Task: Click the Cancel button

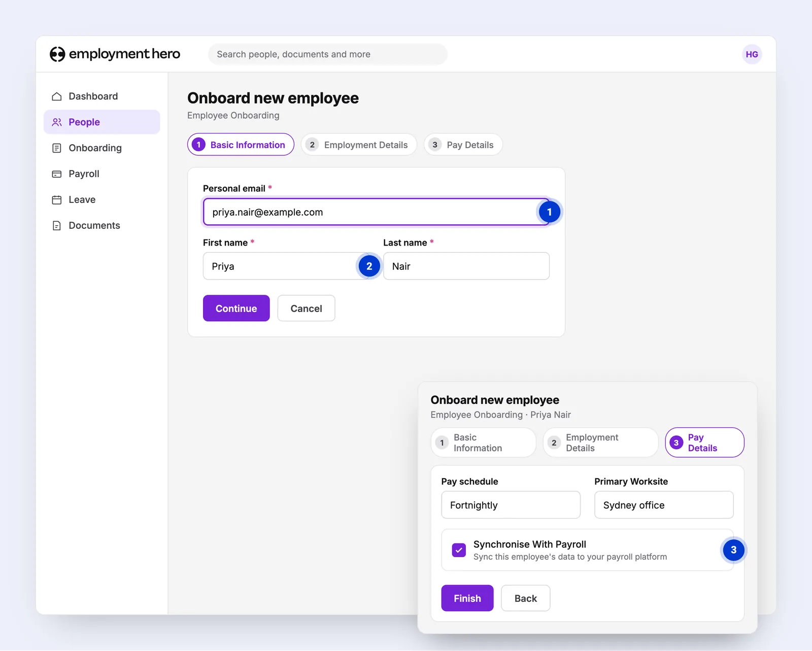Action: click(x=306, y=309)
